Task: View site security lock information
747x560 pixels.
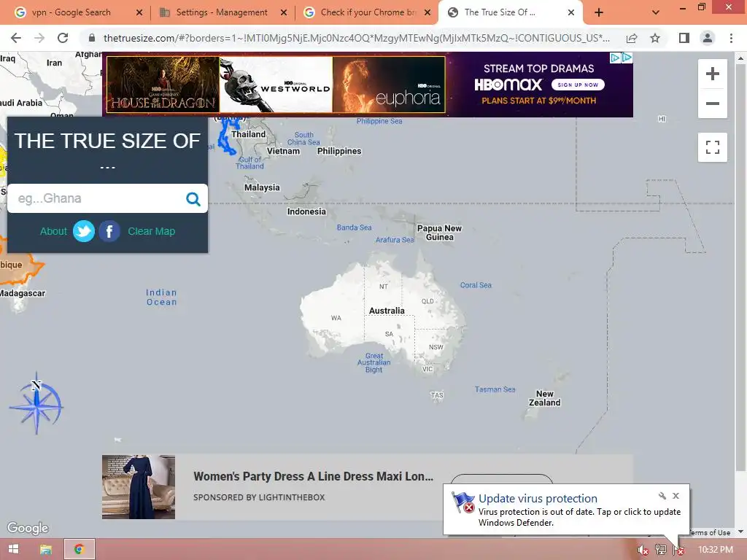Action: [x=92, y=38]
